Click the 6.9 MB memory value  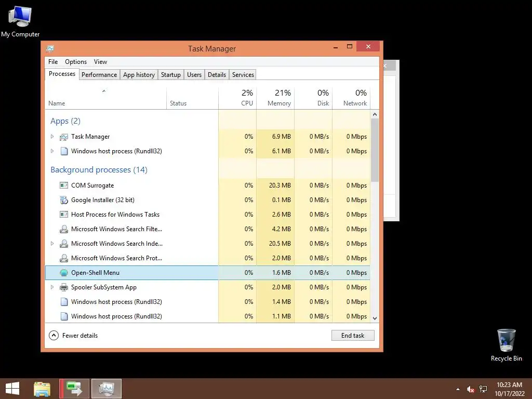tap(281, 137)
